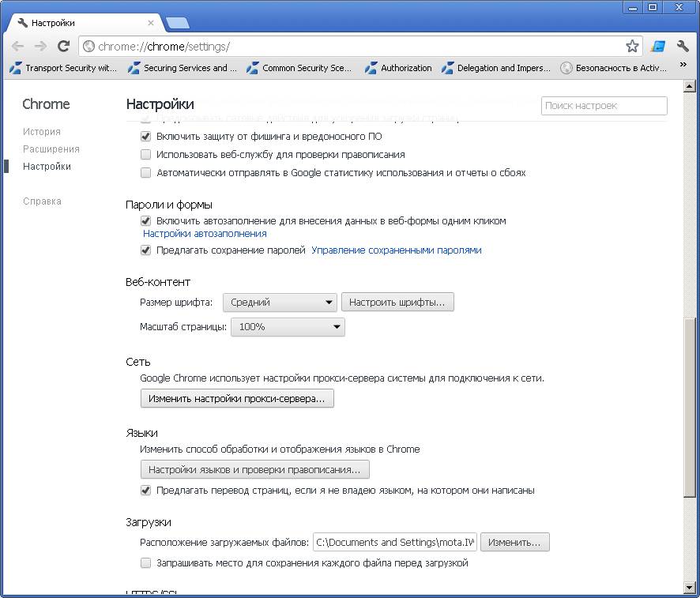Enable spell check web service checkbox
The image size is (700, 598).
pyautogui.click(x=145, y=154)
